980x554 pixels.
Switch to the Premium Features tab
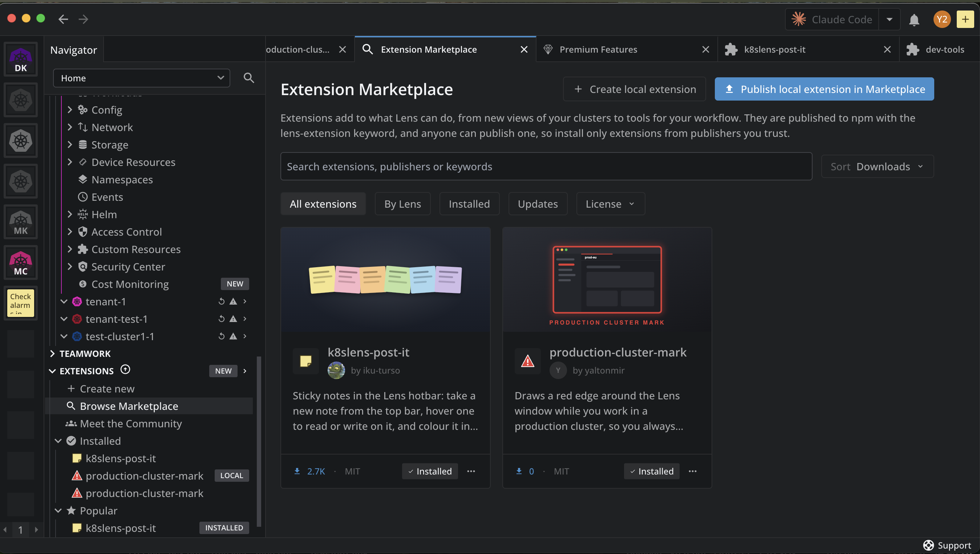pyautogui.click(x=627, y=49)
